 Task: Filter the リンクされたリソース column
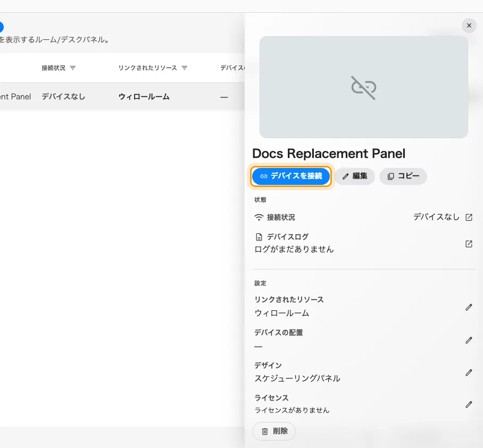184,67
